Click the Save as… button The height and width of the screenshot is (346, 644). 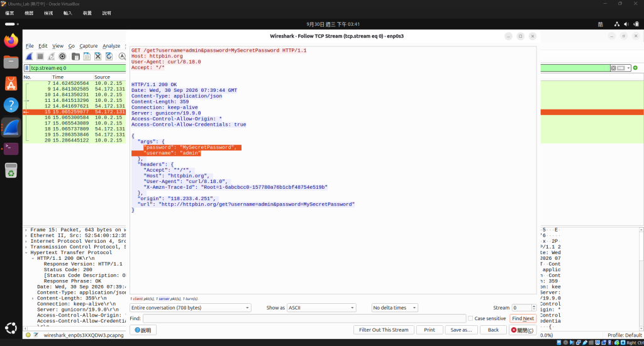click(461, 330)
